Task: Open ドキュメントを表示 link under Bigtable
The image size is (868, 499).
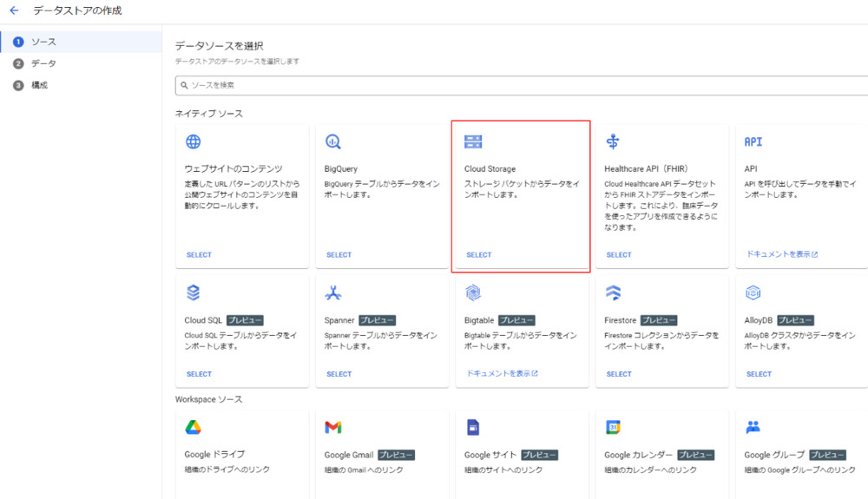Action: [502, 373]
